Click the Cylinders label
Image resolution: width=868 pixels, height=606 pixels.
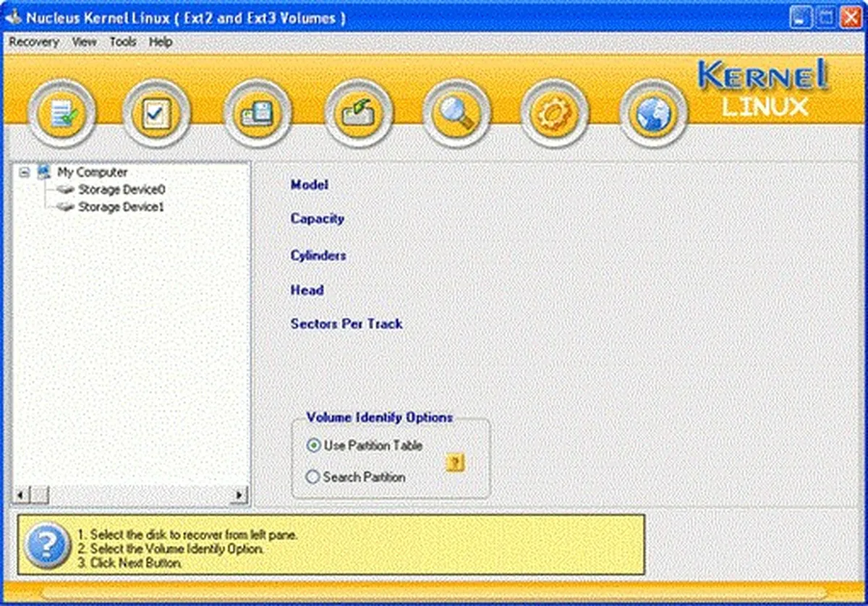pos(318,255)
